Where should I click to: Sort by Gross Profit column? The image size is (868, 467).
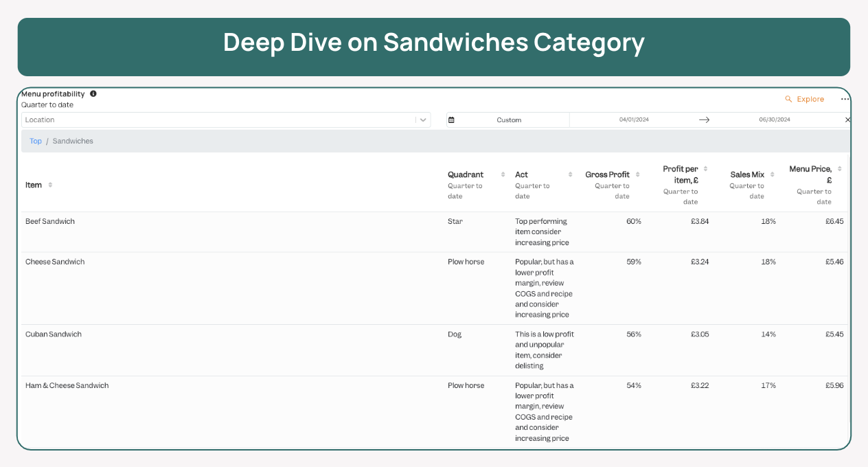click(637, 174)
